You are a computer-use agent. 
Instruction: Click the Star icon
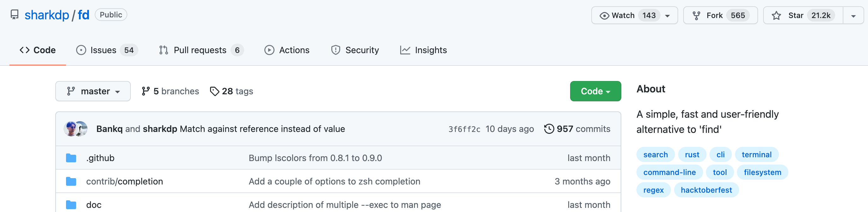(x=776, y=16)
